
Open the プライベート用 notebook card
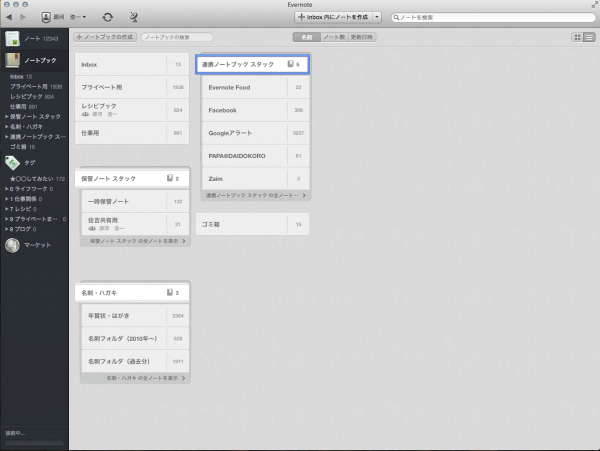(x=132, y=87)
